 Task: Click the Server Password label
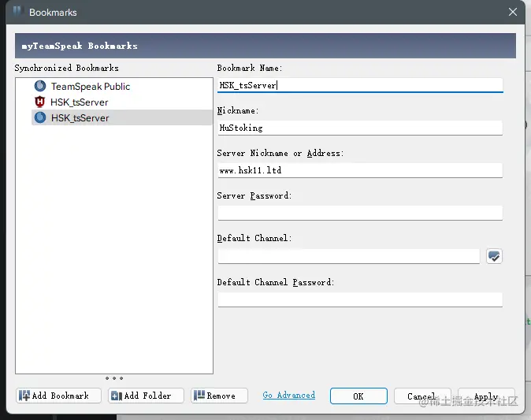[x=254, y=195]
